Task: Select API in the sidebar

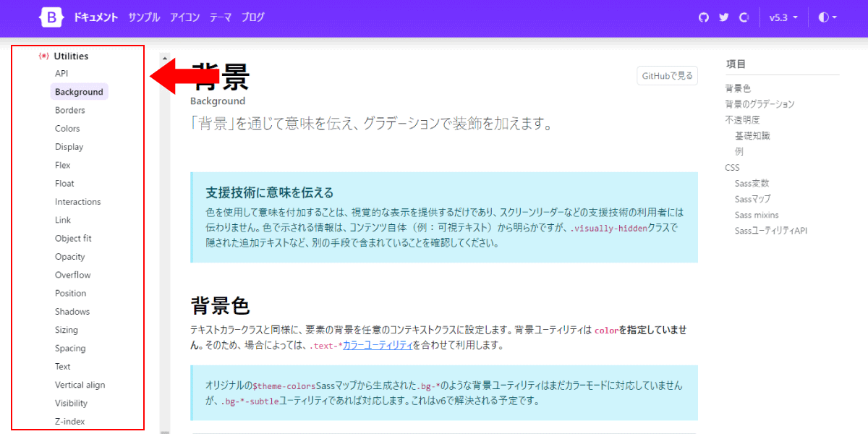Action: pyautogui.click(x=61, y=74)
